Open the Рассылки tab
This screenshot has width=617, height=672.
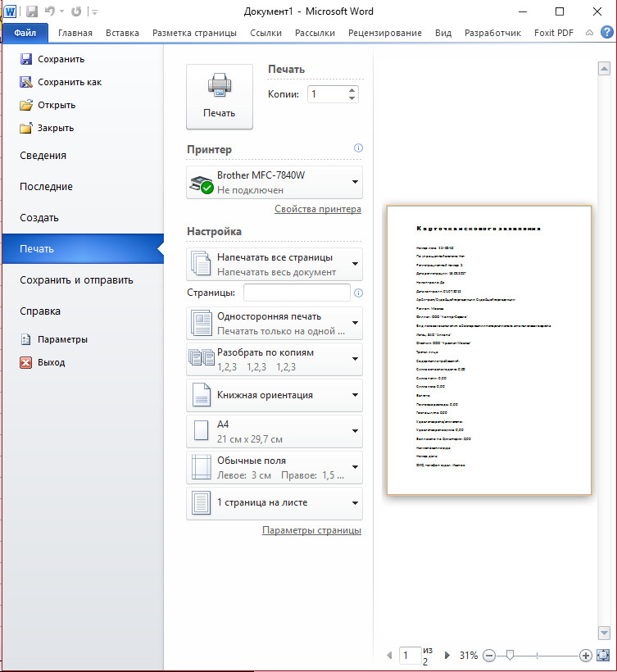tap(315, 33)
